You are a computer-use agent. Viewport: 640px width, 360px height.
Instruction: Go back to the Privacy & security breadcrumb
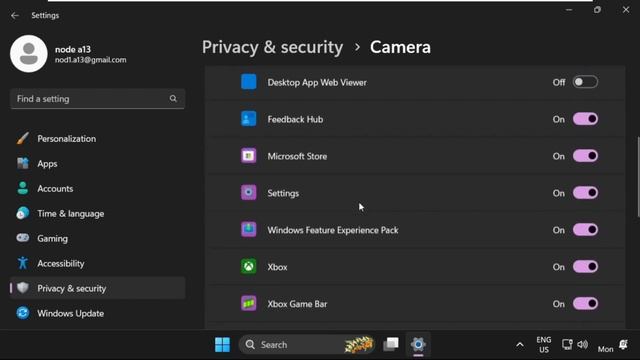pyautogui.click(x=272, y=47)
